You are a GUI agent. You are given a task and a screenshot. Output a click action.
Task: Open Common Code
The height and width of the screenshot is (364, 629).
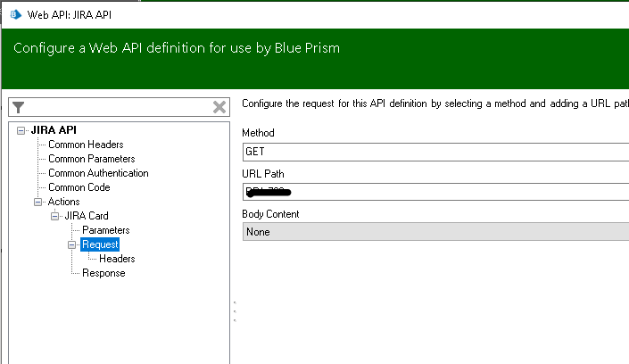79,187
